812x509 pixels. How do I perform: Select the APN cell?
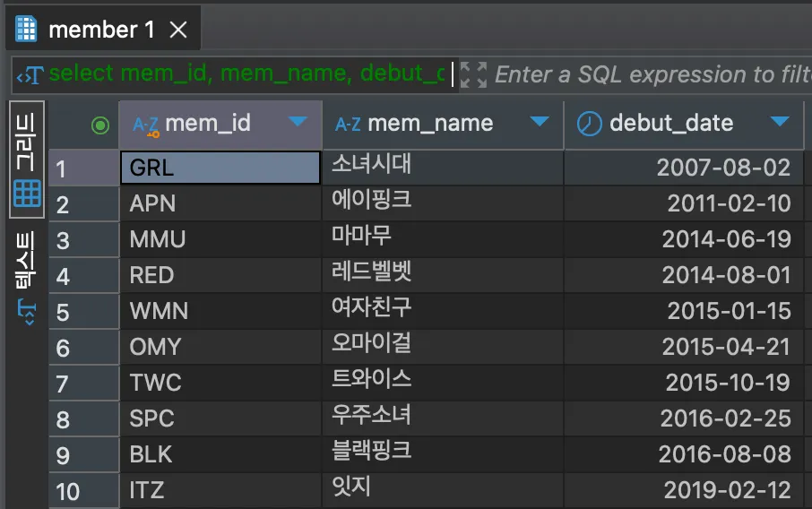(x=220, y=204)
